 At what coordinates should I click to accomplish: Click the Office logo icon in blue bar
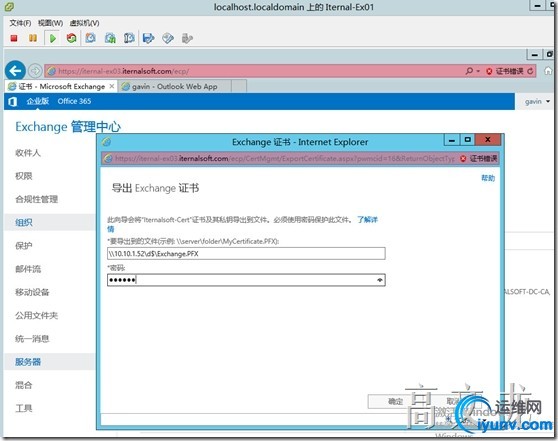12,102
